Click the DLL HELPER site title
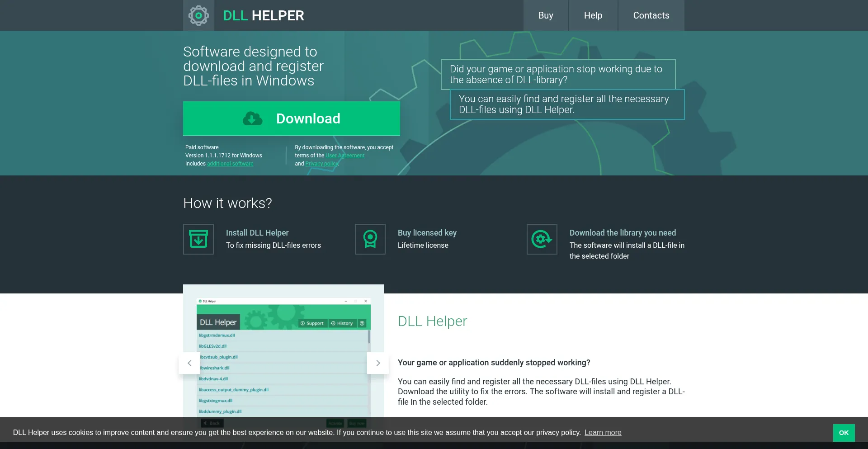 [263, 15]
